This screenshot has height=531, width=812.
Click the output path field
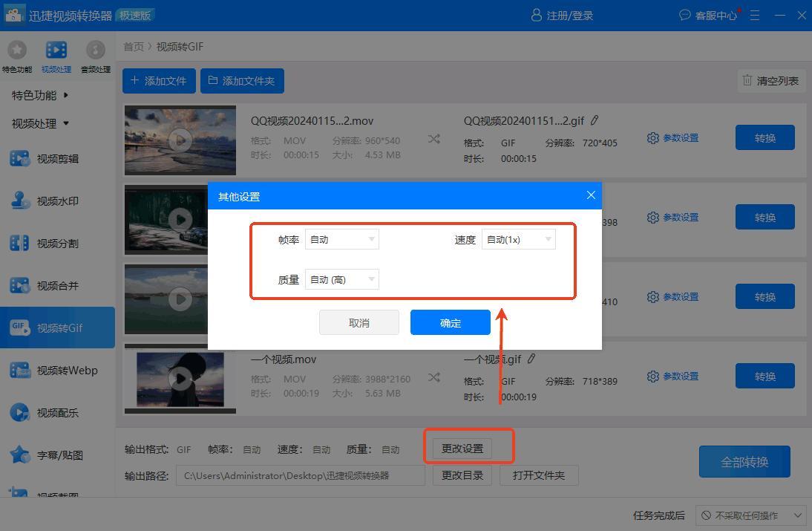[x=300, y=475]
